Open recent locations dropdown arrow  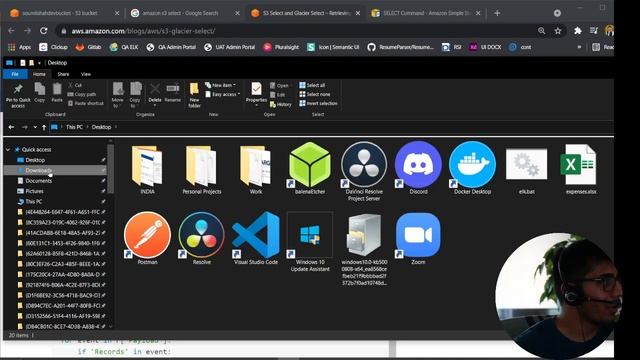tap(35, 127)
